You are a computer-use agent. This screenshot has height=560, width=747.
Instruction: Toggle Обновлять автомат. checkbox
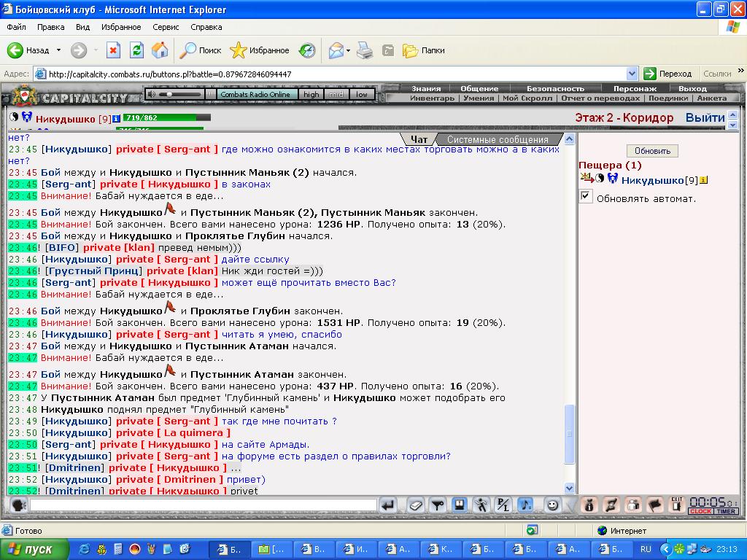click(586, 196)
